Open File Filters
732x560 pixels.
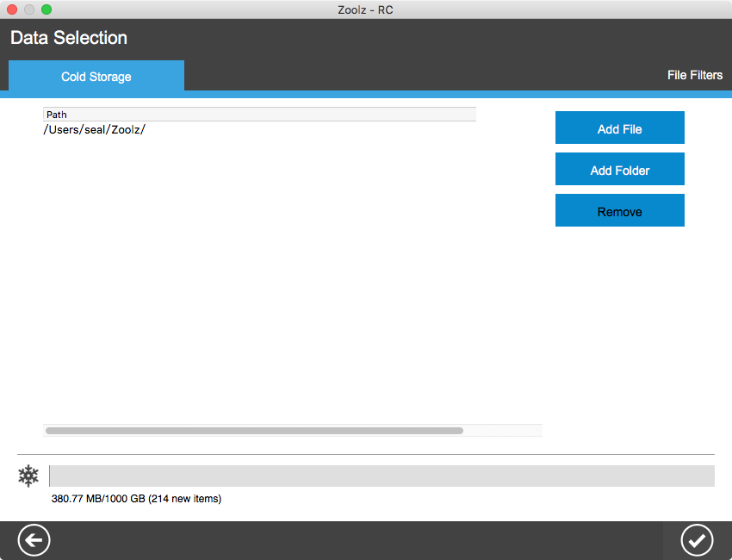pos(694,75)
